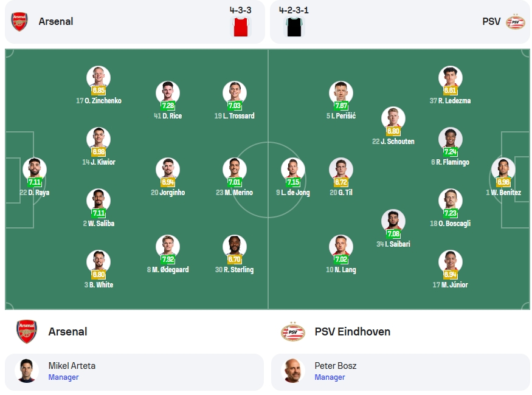Open Peter Bosz's manager photo
The image size is (532, 395).
tap(292, 371)
